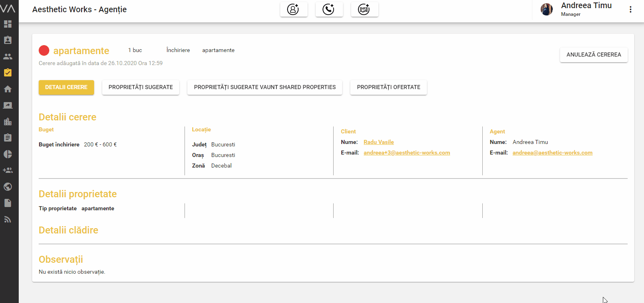The height and width of the screenshot is (303, 644).
Task: Open the globe icon in the sidebar
Action: pyautogui.click(x=8, y=187)
